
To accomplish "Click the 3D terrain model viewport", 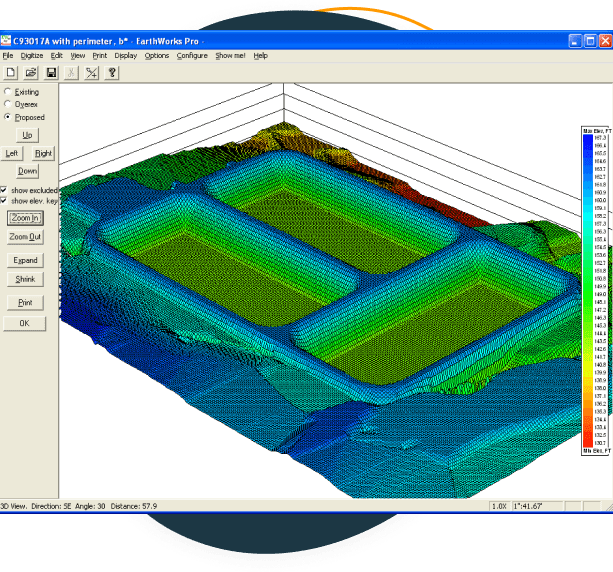I will [320, 291].
